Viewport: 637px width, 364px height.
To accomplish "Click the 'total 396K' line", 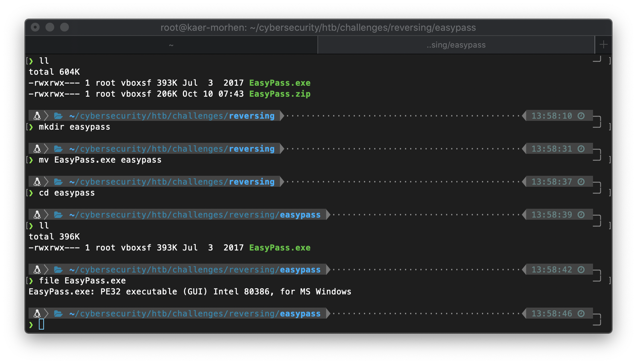I will (x=54, y=237).
